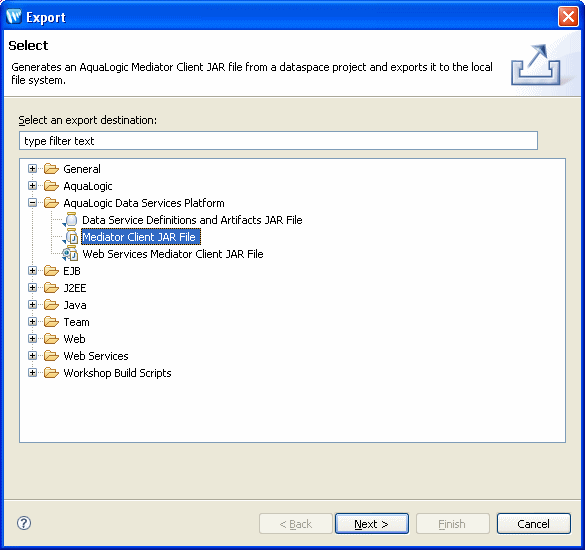Image resolution: width=585 pixels, height=550 pixels.
Task: Expand the J2EE category
Action: (x=32, y=288)
